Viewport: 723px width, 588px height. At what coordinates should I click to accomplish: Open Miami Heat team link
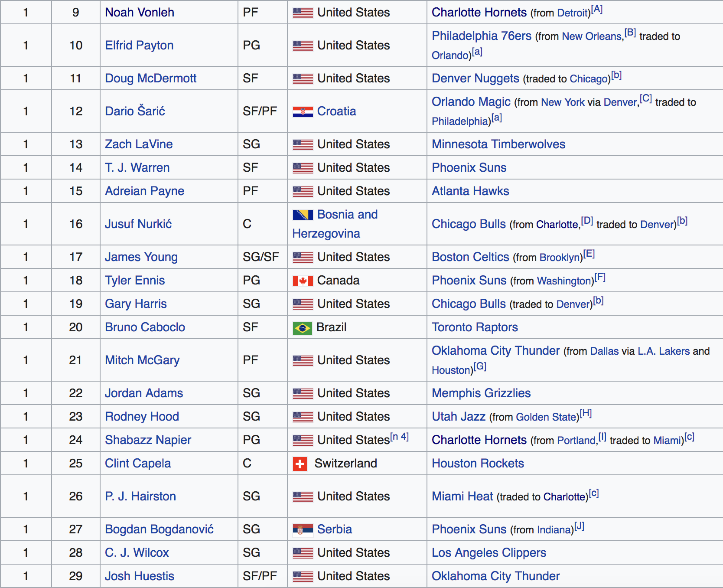[462, 496]
